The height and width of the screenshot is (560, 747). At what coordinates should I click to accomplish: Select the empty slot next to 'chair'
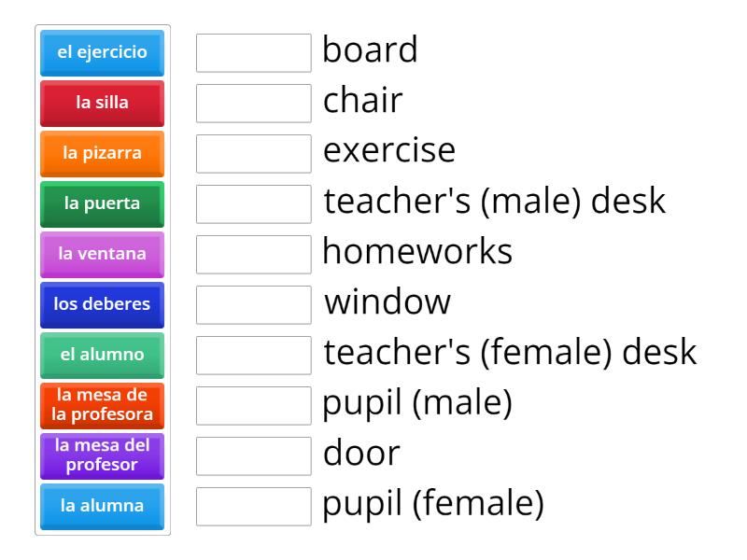(254, 104)
